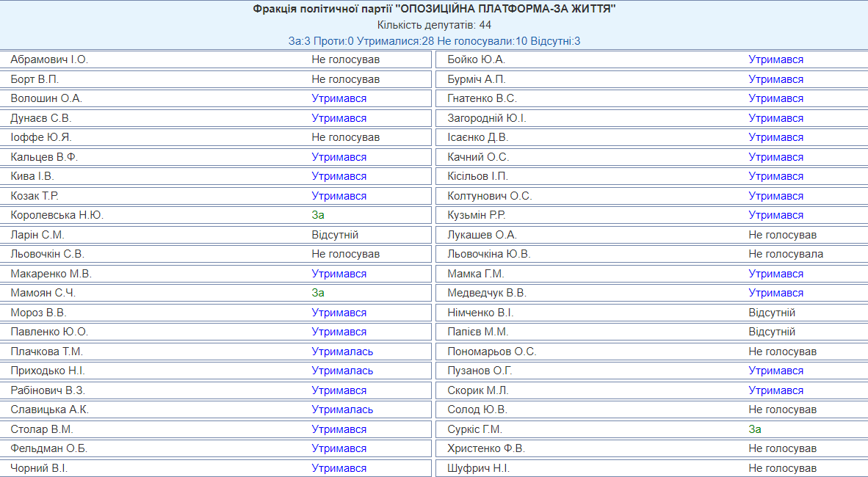Select deputy name Кива І.В.
Image resolution: width=868 pixels, height=477 pixels.
point(32,176)
